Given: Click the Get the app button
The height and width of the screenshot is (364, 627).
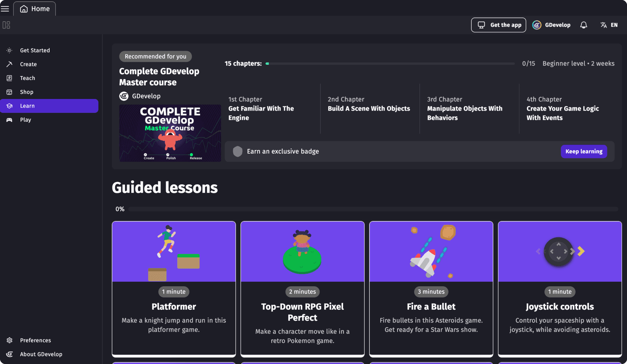Looking at the screenshot, I should 498,25.
